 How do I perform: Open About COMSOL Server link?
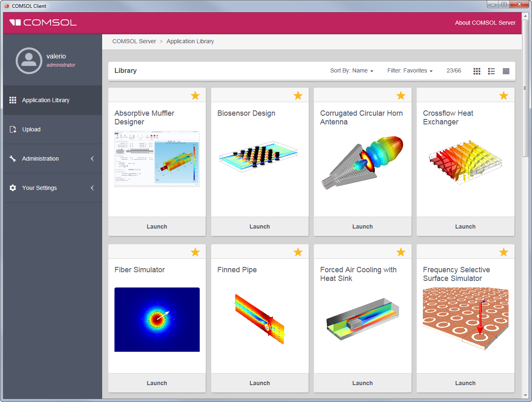[x=485, y=23]
